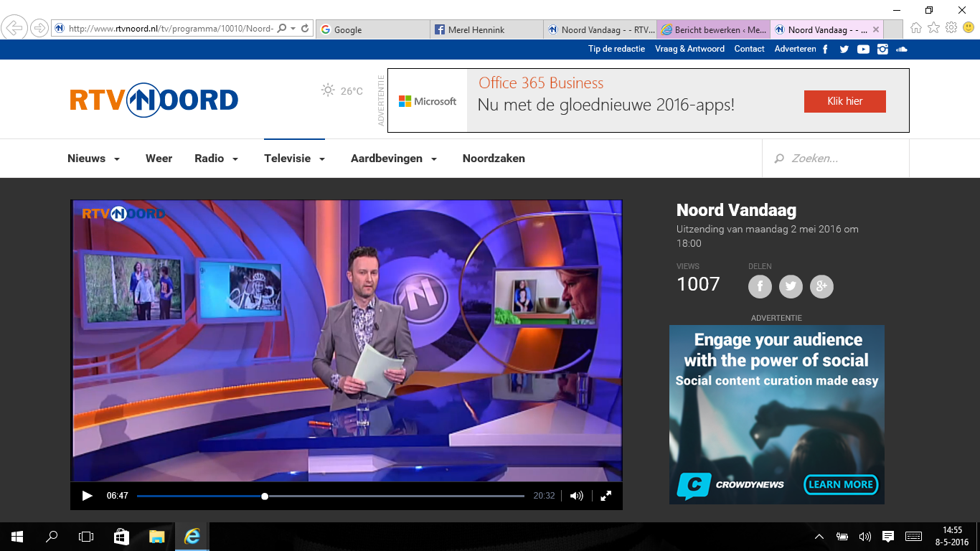Expand Nieuws menu dropdown
Screen dimensions: 980x551
tap(117, 159)
